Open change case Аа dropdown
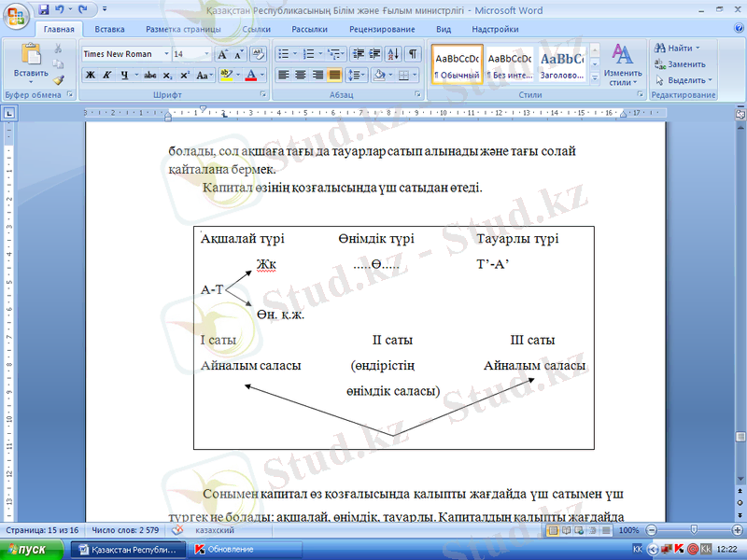 [204, 76]
